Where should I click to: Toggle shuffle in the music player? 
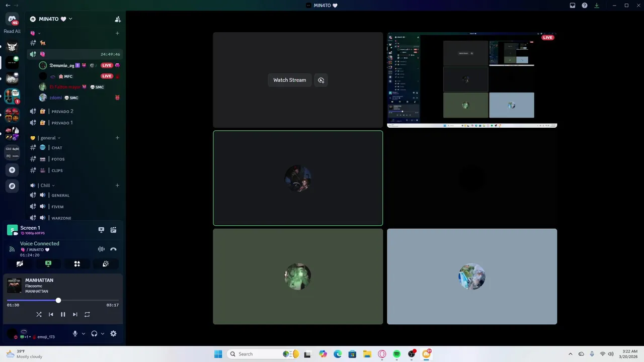39,314
